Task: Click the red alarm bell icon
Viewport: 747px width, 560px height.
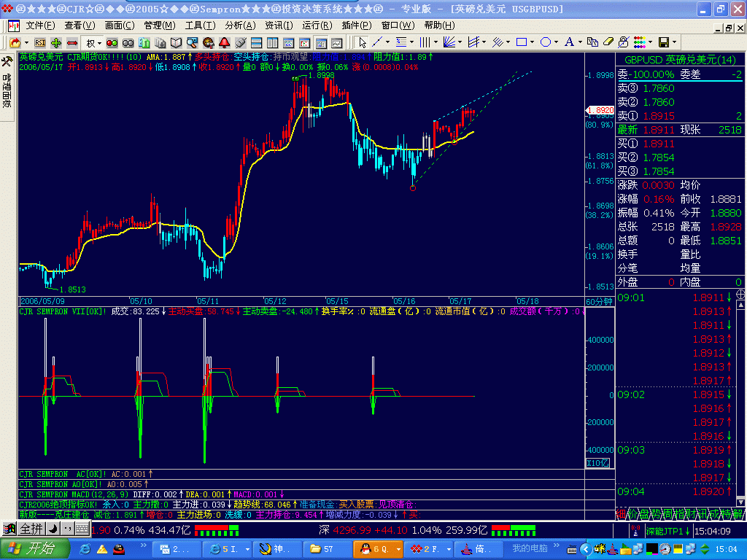Action: 225,43
